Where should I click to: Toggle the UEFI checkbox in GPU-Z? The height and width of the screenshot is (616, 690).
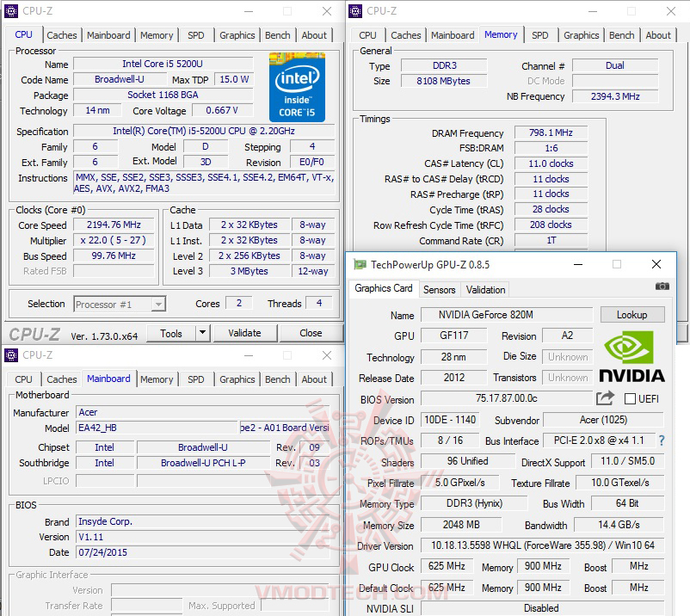coord(630,398)
